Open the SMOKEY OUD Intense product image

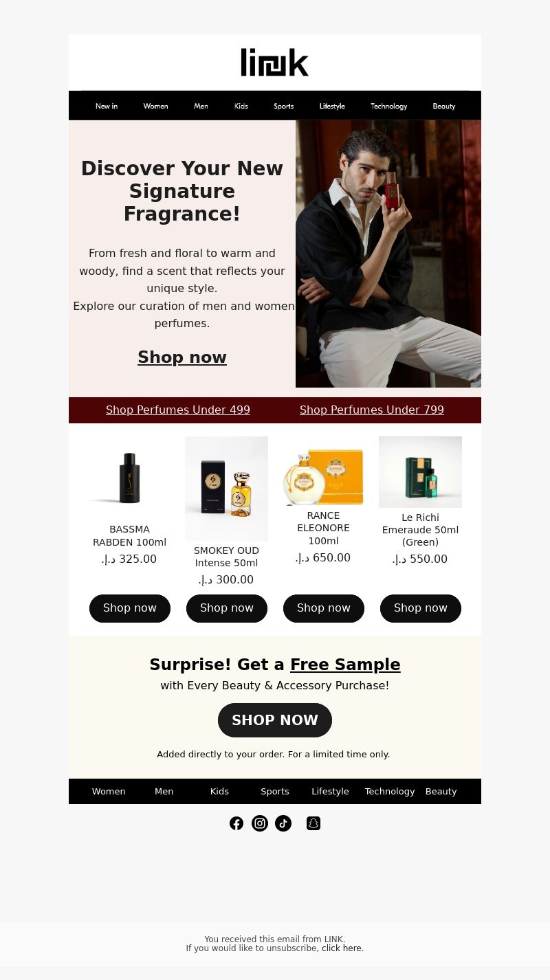coord(226,489)
